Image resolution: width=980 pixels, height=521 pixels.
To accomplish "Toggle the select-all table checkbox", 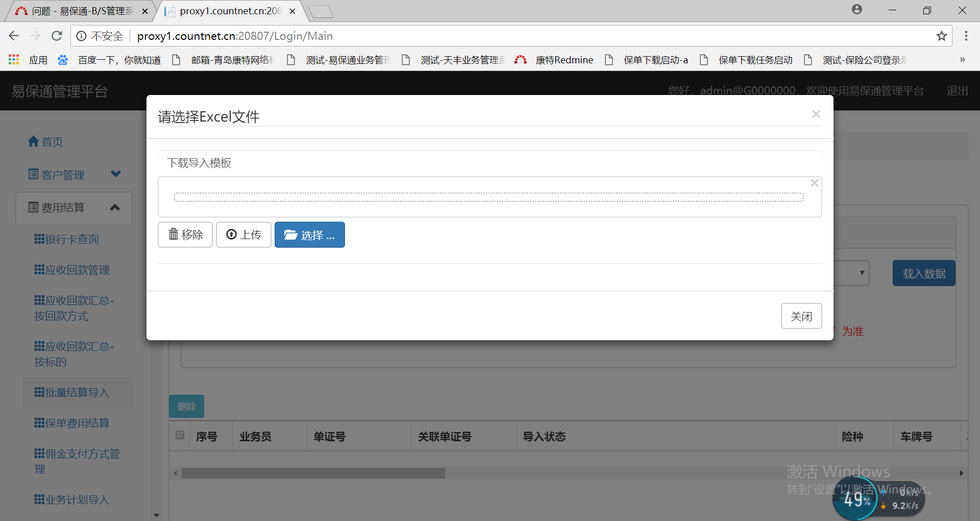I will point(180,435).
